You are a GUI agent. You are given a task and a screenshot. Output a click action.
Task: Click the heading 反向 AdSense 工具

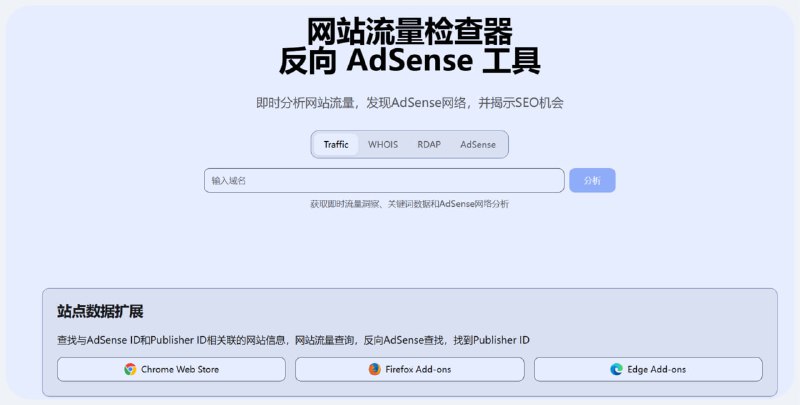(410, 61)
